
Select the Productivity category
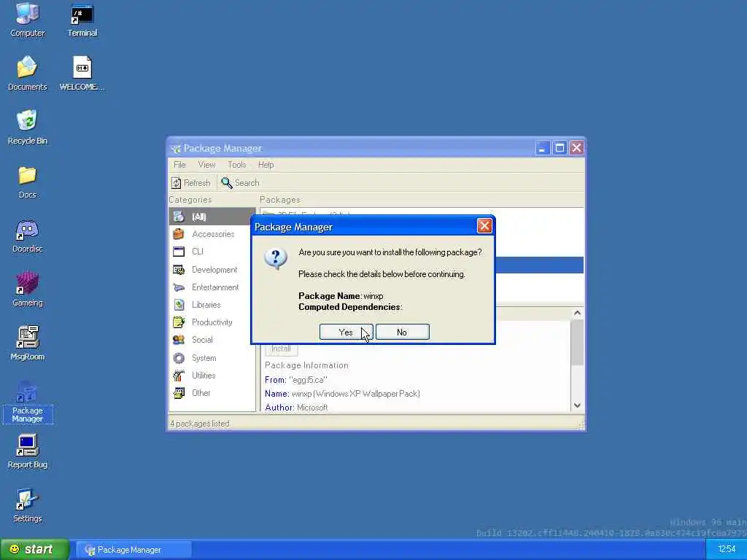pyautogui.click(x=212, y=322)
